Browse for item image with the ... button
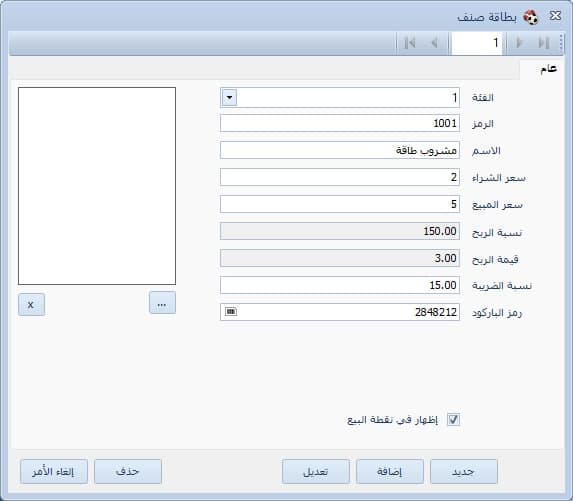The image size is (573, 501). point(162,303)
